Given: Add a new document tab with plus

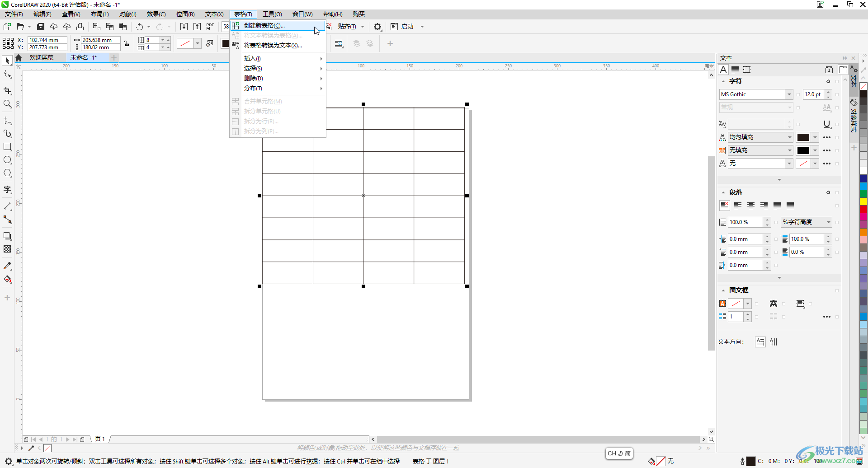Looking at the screenshot, I should (x=114, y=58).
